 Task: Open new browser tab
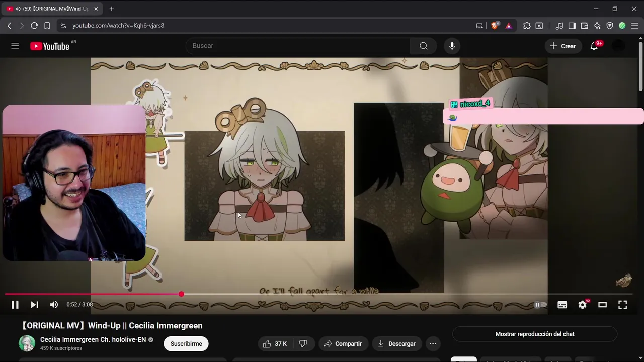tap(112, 9)
